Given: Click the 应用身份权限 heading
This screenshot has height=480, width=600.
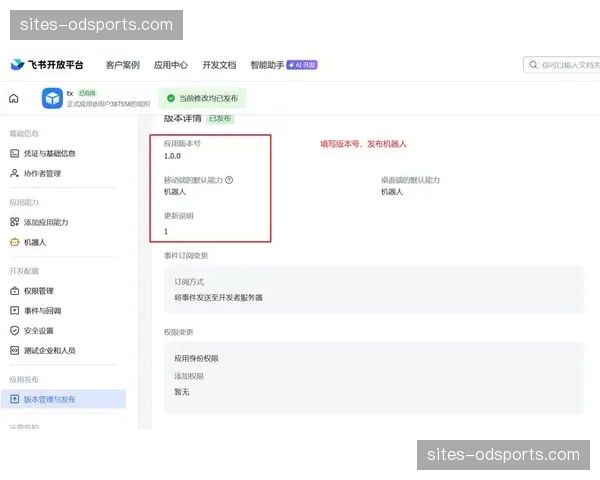Looking at the screenshot, I should [196, 359].
